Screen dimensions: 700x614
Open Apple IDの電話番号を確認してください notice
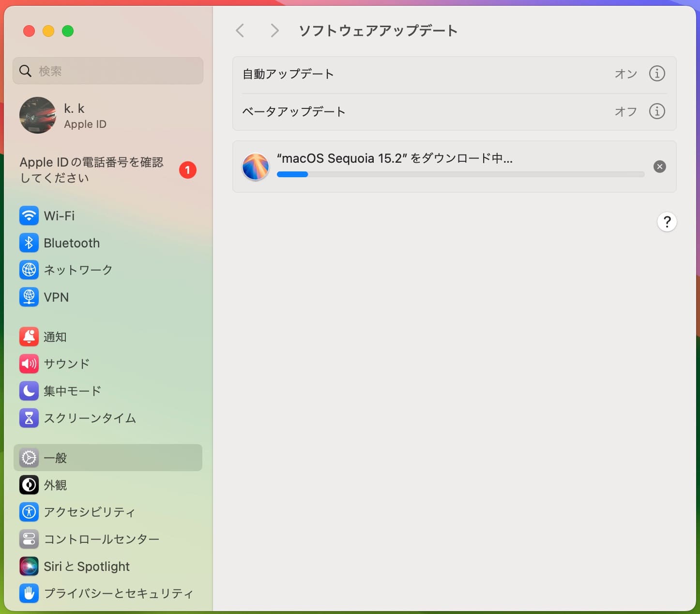(x=91, y=170)
